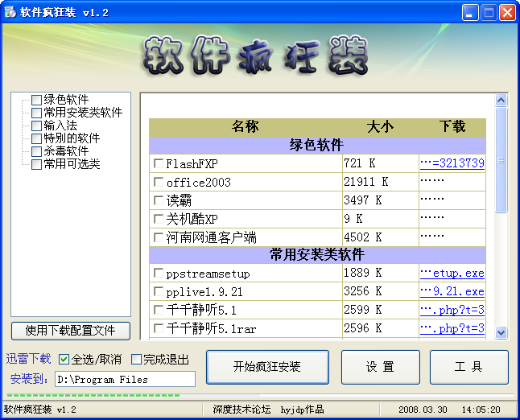Open 千千静听5.1rar download link

pos(452,328)
